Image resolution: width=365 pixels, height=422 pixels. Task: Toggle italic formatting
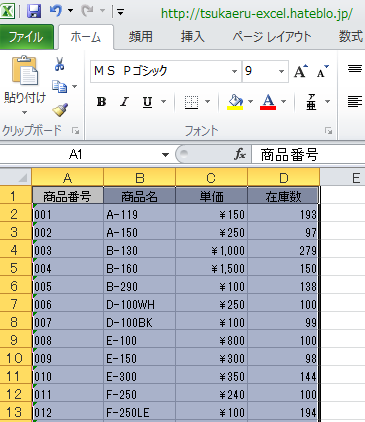(x=124, y=102)
